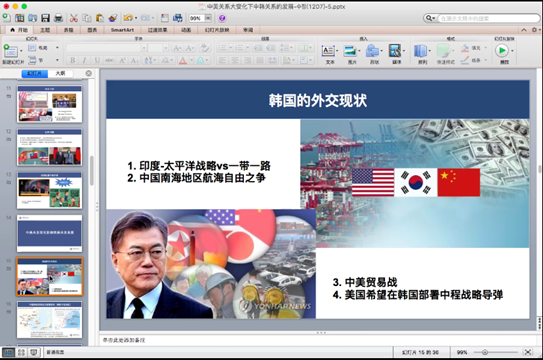The width and height of the screenshot is (543, 360).
Task: Switch to Slide Sorter view
Action: point(21,352)
